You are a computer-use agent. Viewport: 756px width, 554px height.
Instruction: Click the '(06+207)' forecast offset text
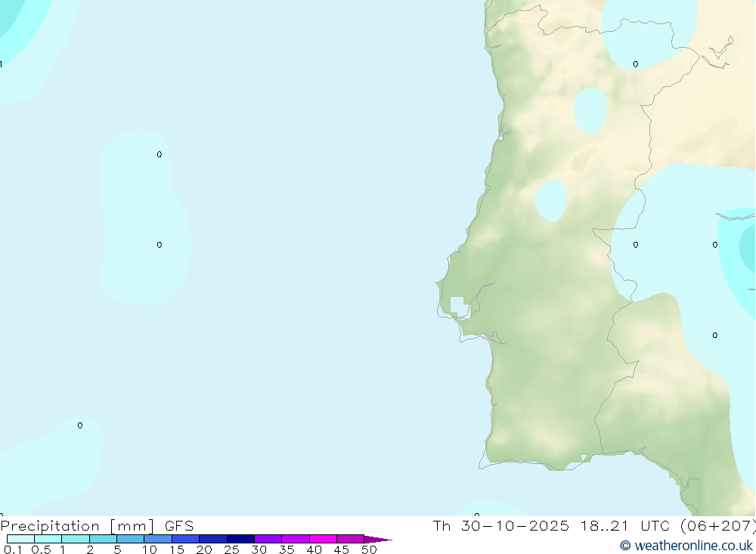tap(718, 526)
